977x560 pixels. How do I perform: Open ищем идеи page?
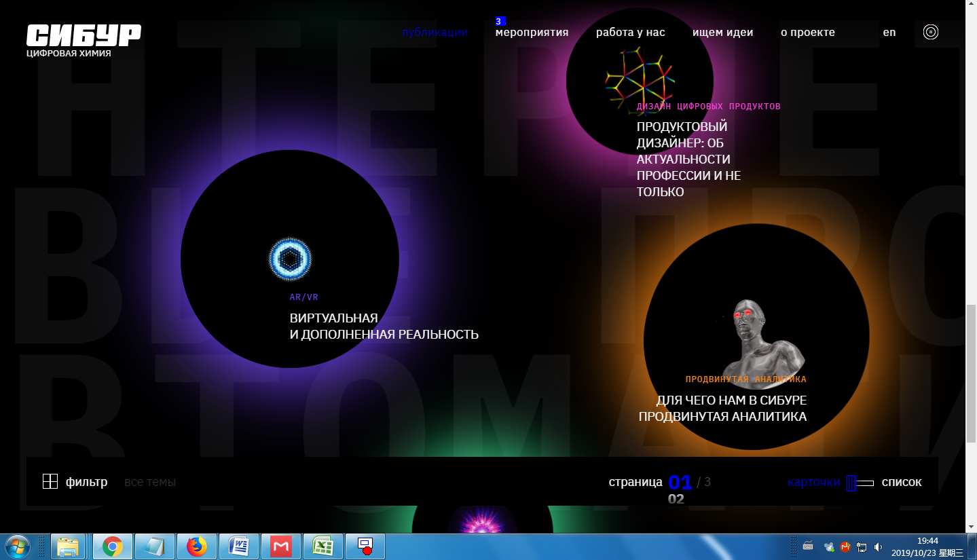(722, 32)
